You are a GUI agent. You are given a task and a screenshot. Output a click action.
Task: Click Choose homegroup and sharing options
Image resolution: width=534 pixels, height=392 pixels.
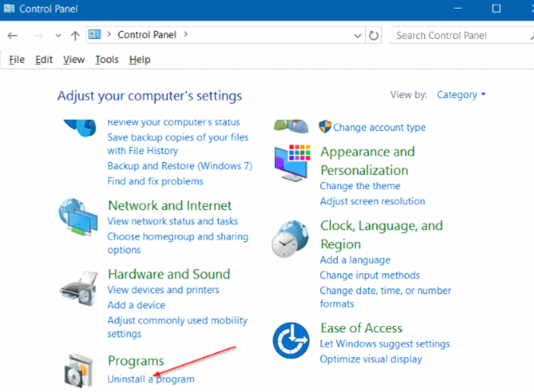coord(177,243)
